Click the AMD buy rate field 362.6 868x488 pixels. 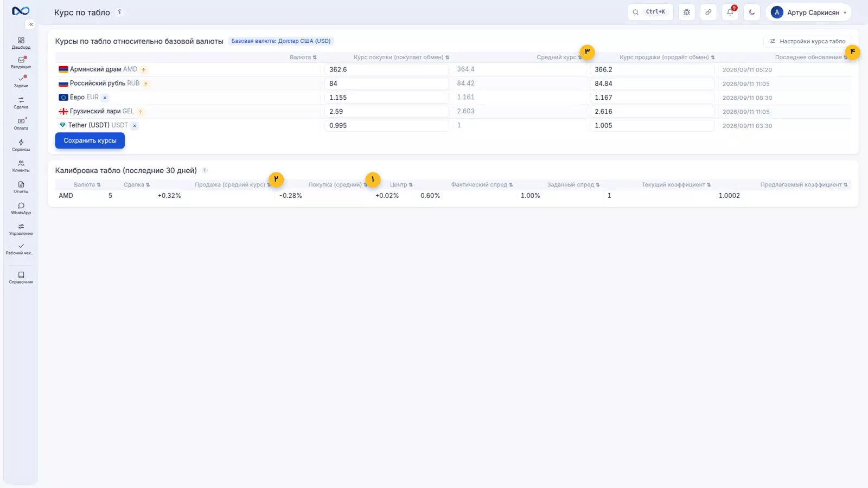[386, 69]
